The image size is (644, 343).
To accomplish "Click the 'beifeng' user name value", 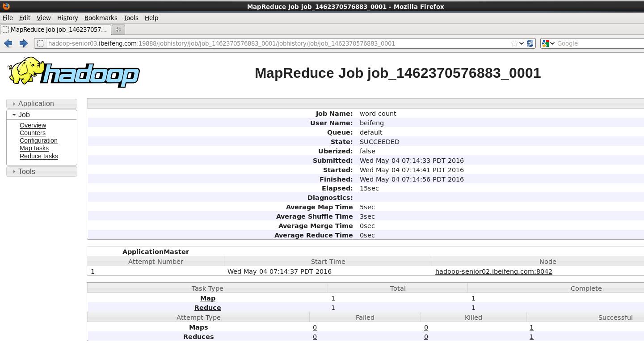I will coord(372,123).
